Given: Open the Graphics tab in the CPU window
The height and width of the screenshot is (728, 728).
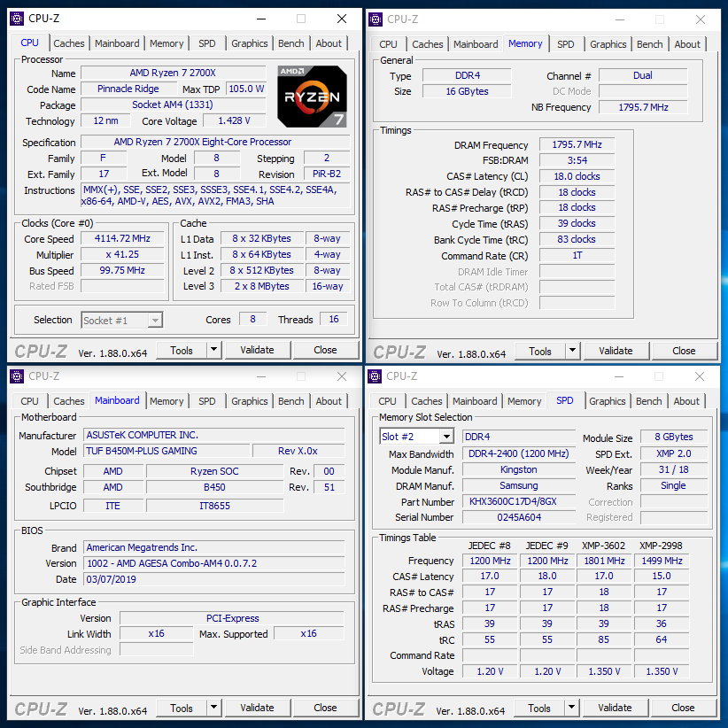Looking at the screenshot, I should pos(250,43).
